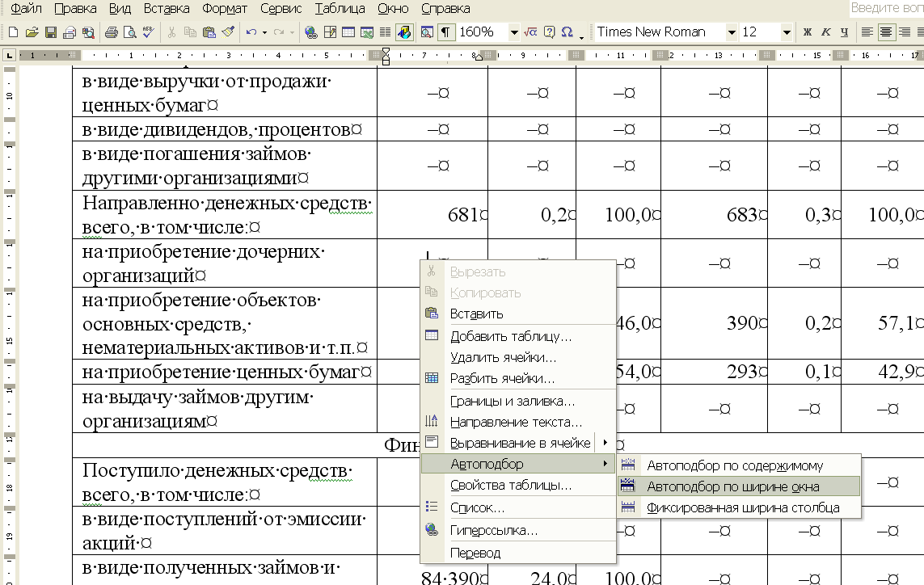Image resolution: width=924 pixels, height=585 pixels.
Task: Open Tables and Borders panel
Action: point(330,32)
